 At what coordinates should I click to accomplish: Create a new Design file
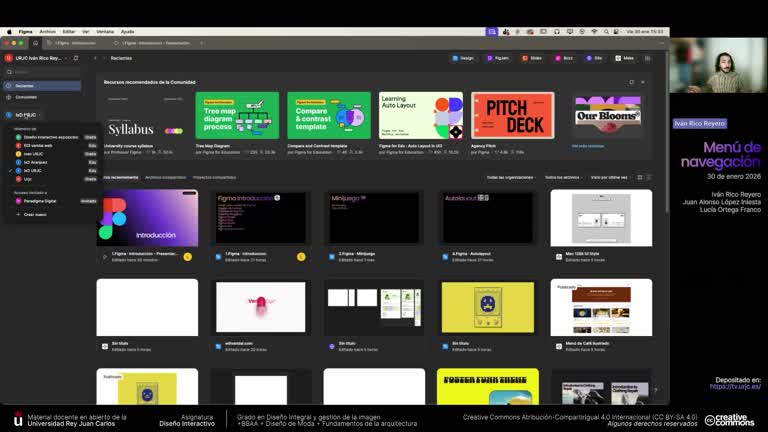coord(463,58)
